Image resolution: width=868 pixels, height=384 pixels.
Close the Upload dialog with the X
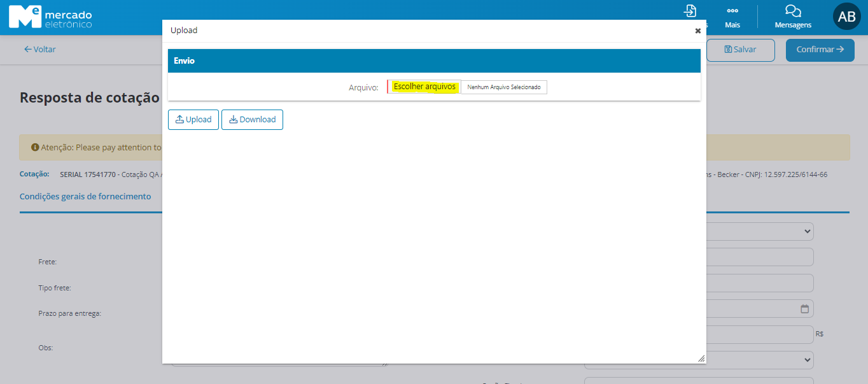[x=697, y=31]
